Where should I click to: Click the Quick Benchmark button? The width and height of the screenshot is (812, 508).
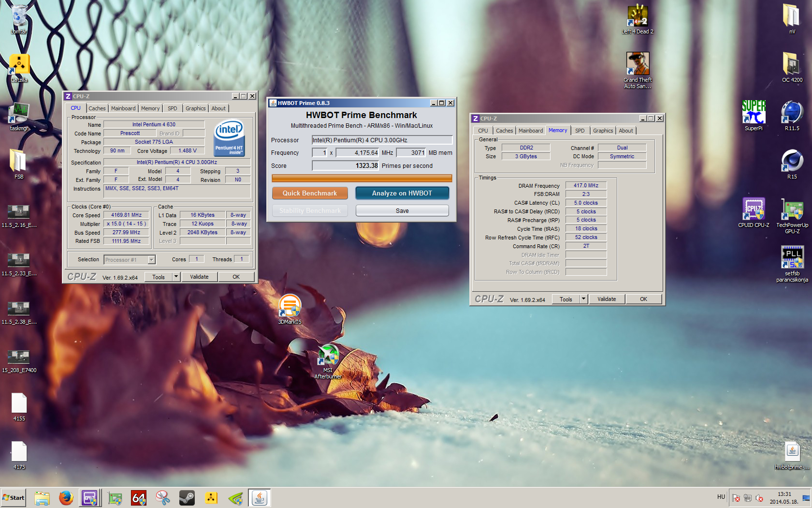pyautogui.click(x=310, y=193)
